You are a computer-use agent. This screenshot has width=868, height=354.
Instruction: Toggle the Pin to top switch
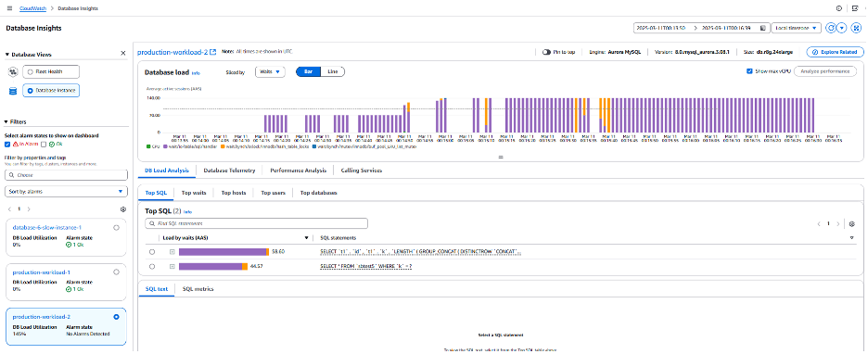546,52
